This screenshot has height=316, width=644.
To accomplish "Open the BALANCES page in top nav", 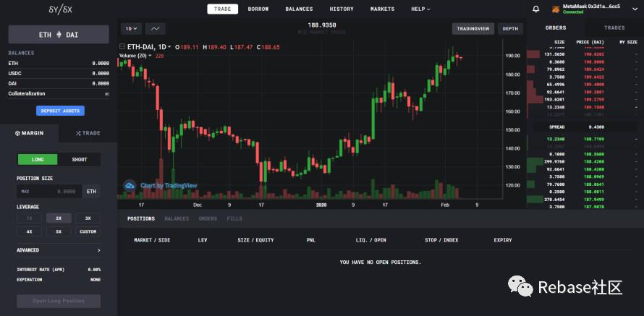I will [x=299, y=9].
